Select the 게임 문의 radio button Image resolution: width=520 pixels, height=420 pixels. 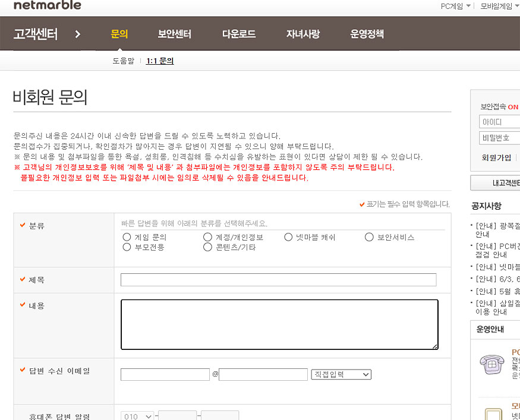(x=127, y=237)
